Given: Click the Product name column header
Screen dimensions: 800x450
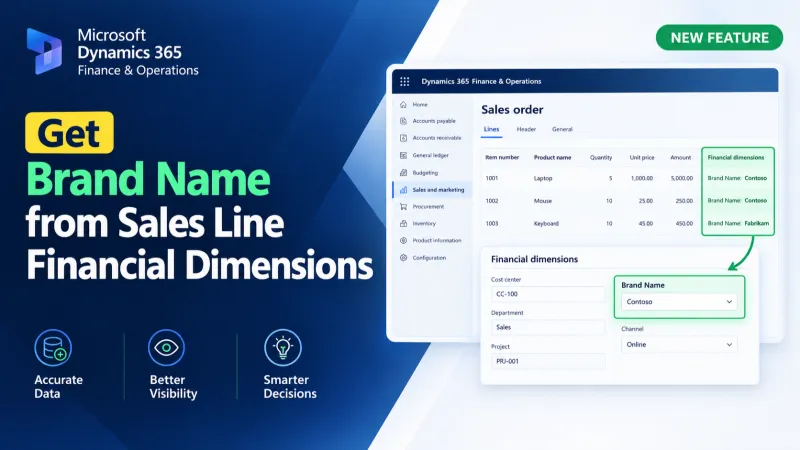Looking at the screenshot, I should click(553, 158).
